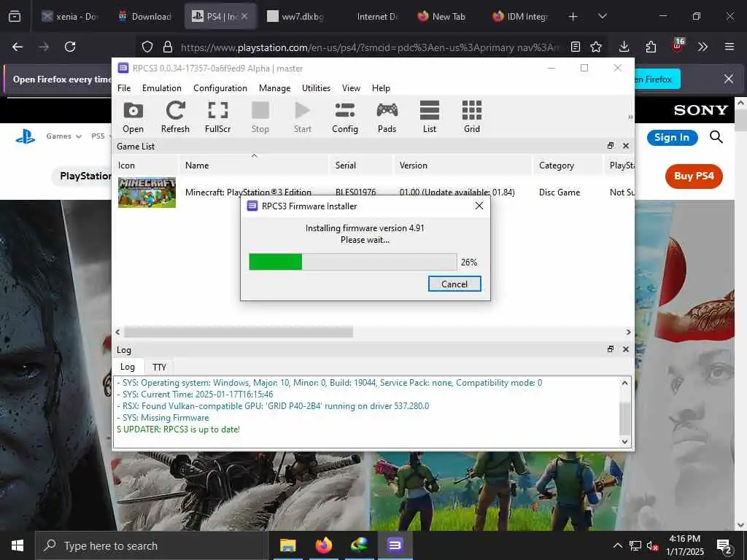Open Windows Start menu
Image resolution: width=747 pixels, height=560 pixels.
pyautogui.click(x=18, y=545)
